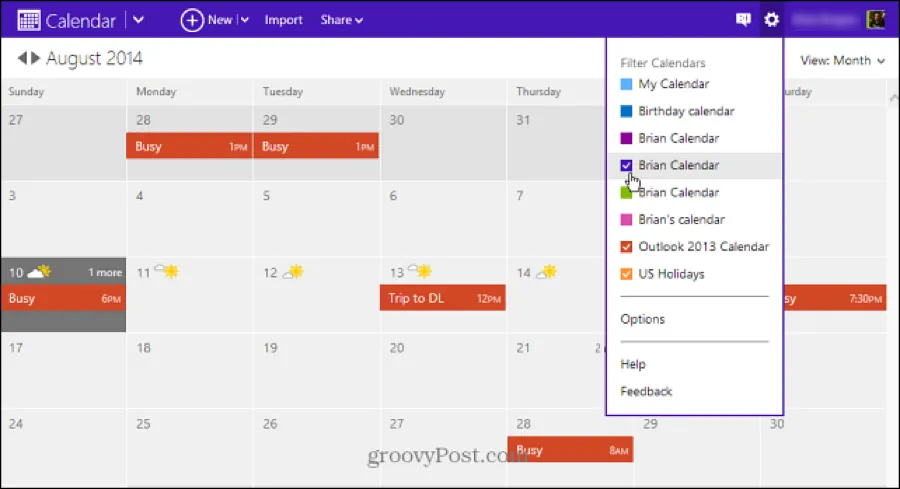Uncheck US Holidays checkbox
The width and height of the screenshot is (900, 489).
(626, 274)
